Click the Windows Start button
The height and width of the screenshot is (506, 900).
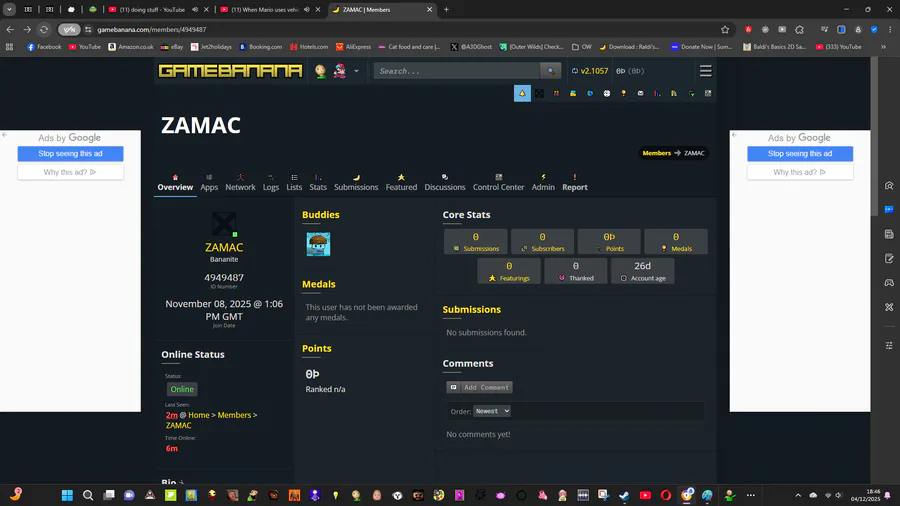tap(67, 495)
